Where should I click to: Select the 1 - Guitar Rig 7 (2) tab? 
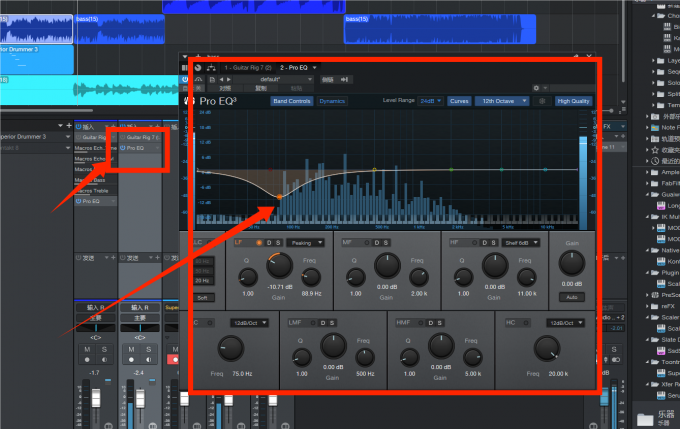[x=248, y=68]
